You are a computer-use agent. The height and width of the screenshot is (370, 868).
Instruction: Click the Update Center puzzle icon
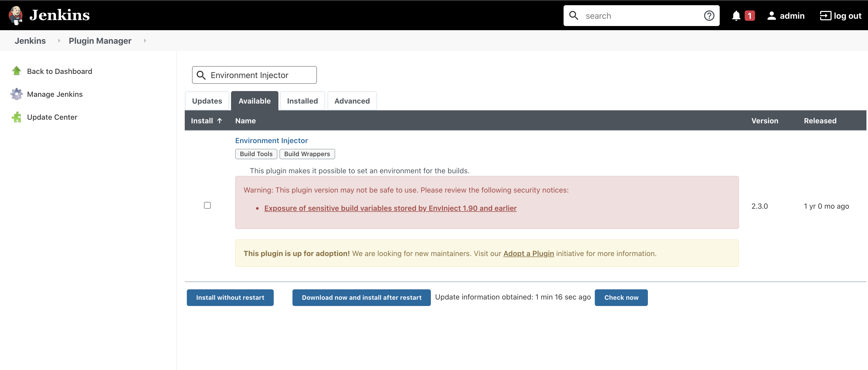click(x=16, y=117)
